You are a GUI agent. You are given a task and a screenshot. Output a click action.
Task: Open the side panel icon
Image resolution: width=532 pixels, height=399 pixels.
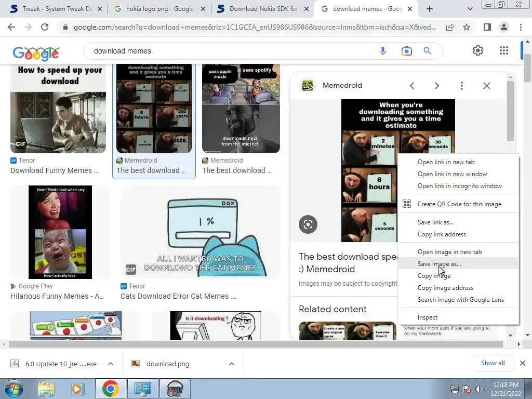coord(487,27)
